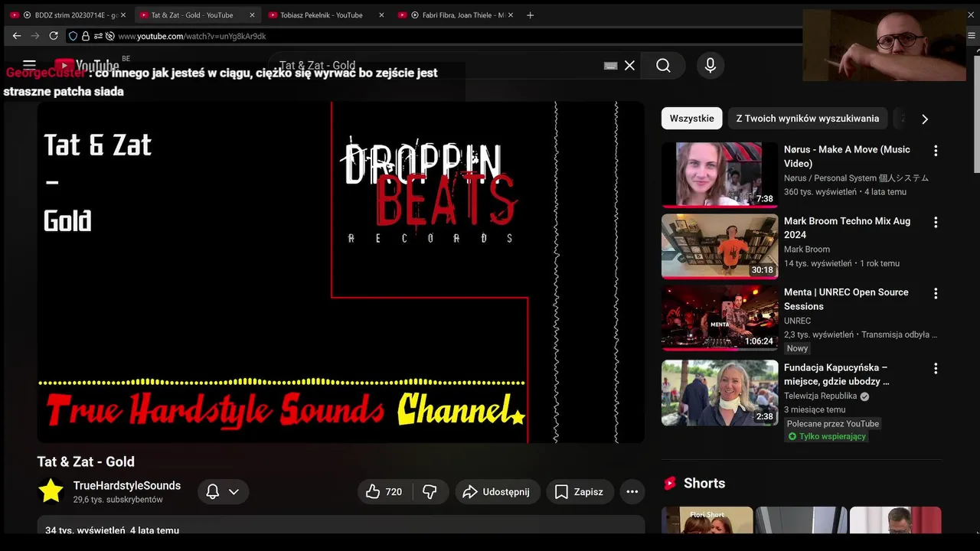Open the notification bell dropdown for the channel

[223, 492]
